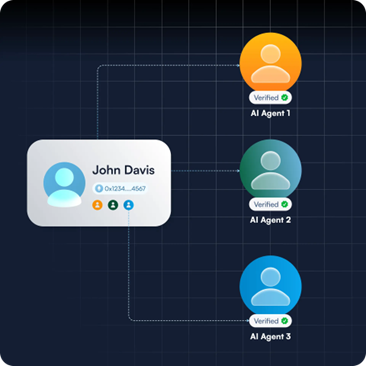This screenshot has width=366, height=366.
Task: Click green checkmark on Agent 2 Verified badge
Action: tap(284, 204)
